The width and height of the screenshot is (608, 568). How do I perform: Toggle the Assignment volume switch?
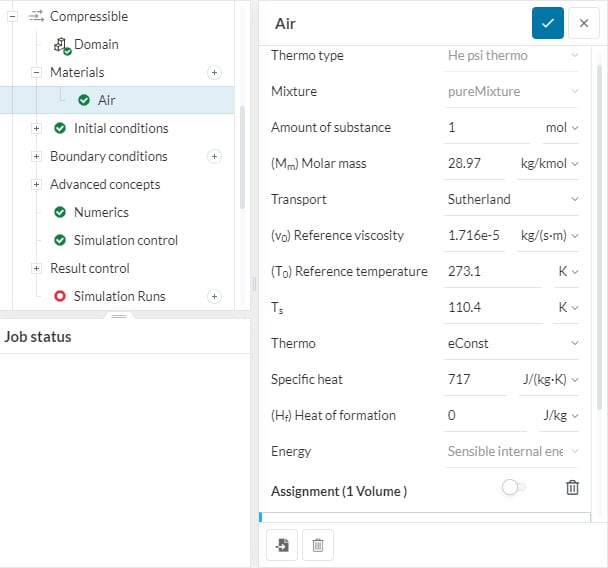click(x=513, y=487)
